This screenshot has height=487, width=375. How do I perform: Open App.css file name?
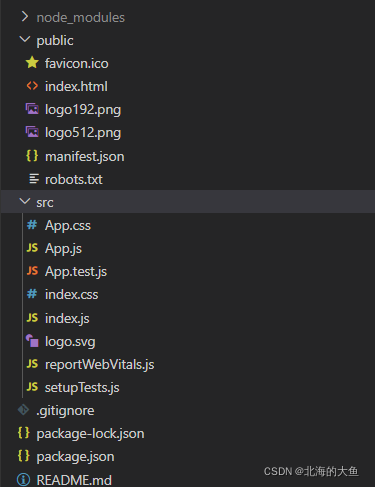(x=68, y=226)
